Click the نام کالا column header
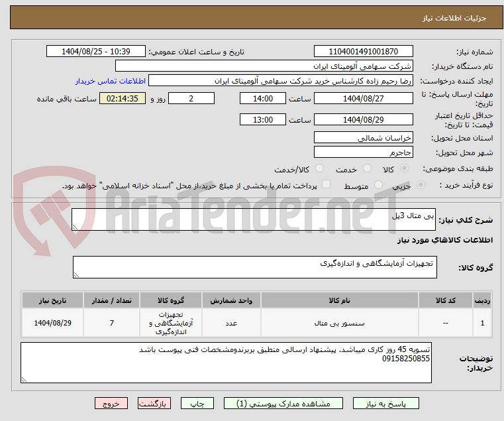Image resolution: width=504 pixels, height=421 pixels. [x=340, y=300]
